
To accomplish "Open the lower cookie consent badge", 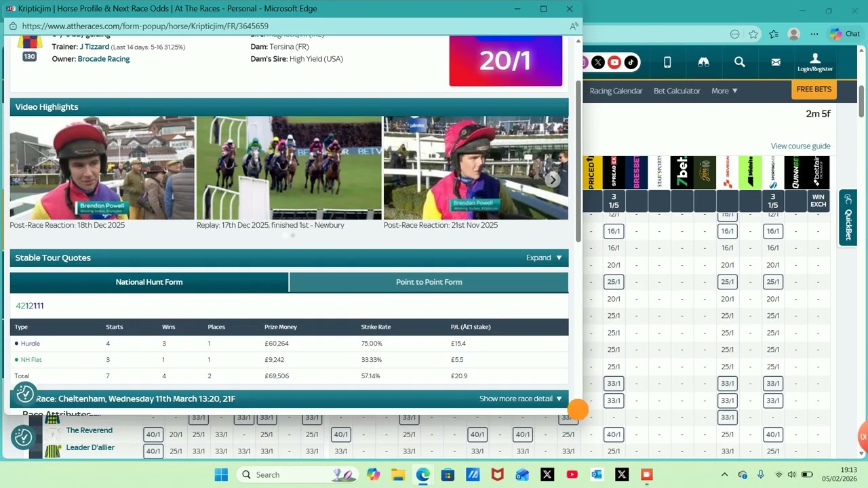I will 23,437.
